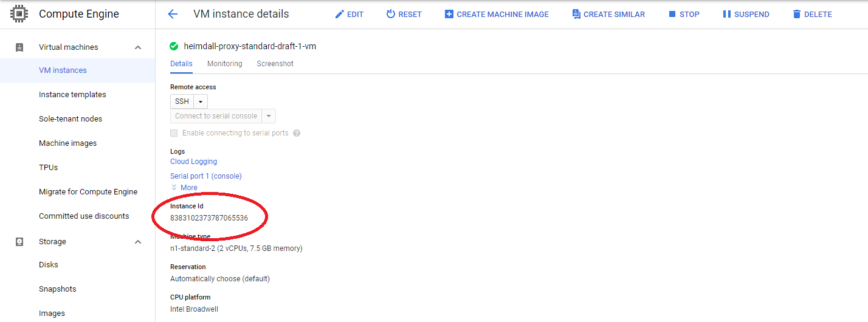The image size is (868, 322).
Task: Click the back arrow icon
Action: point(173,14)
